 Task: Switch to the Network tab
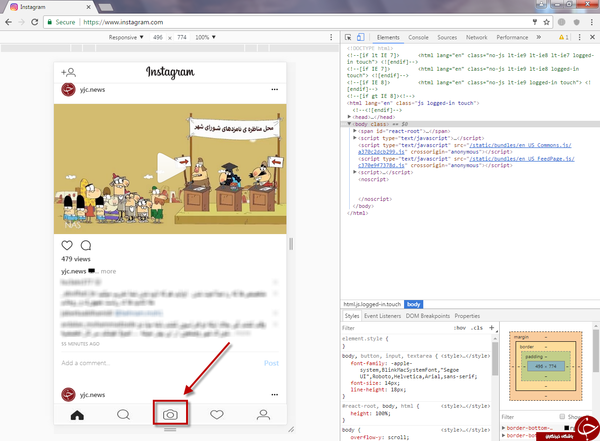pos(476,37)
